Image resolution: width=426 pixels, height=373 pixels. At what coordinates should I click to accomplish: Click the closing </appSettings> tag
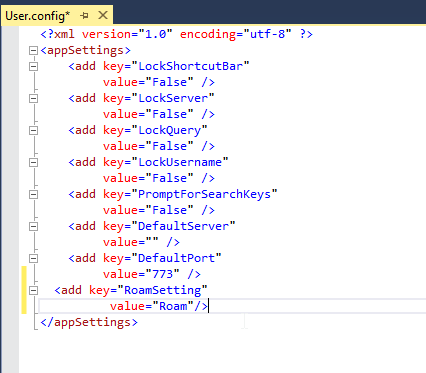[x=89, y=322]
